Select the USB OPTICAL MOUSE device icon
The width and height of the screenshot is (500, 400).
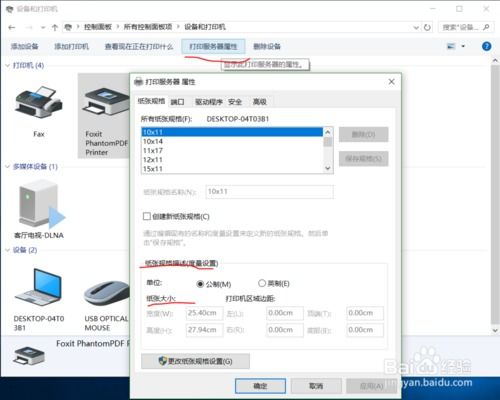point(107,293)
